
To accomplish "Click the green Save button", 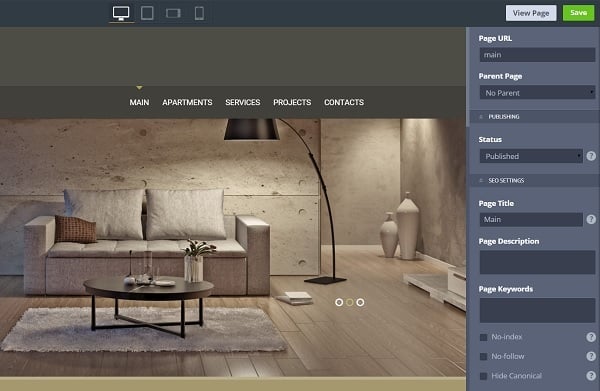I will tap(578, 13).
